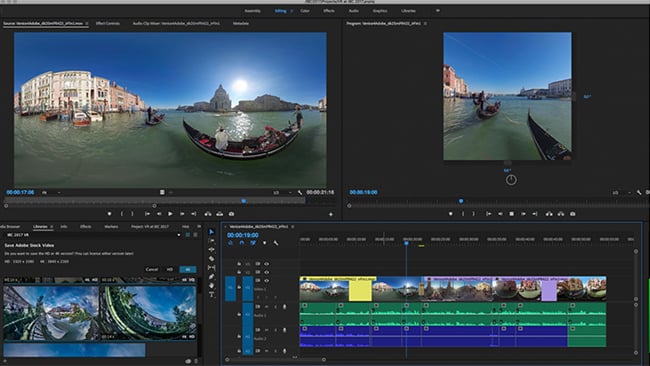
Task: Go to Out point in Source monitor
Action: (x=194, y=214)
